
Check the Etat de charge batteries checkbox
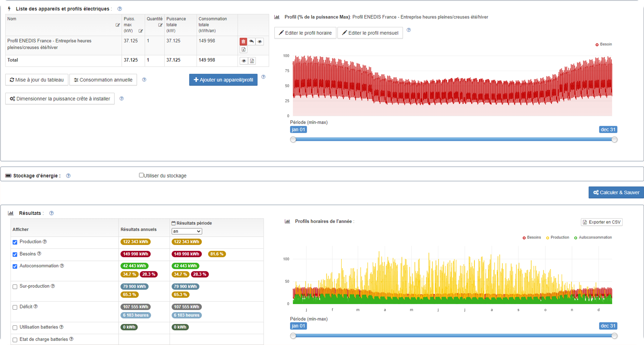pos(15,340)
